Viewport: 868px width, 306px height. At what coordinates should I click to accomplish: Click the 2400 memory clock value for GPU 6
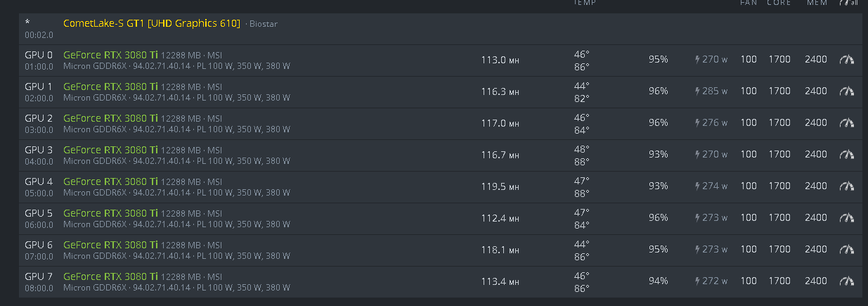(816, 249)
